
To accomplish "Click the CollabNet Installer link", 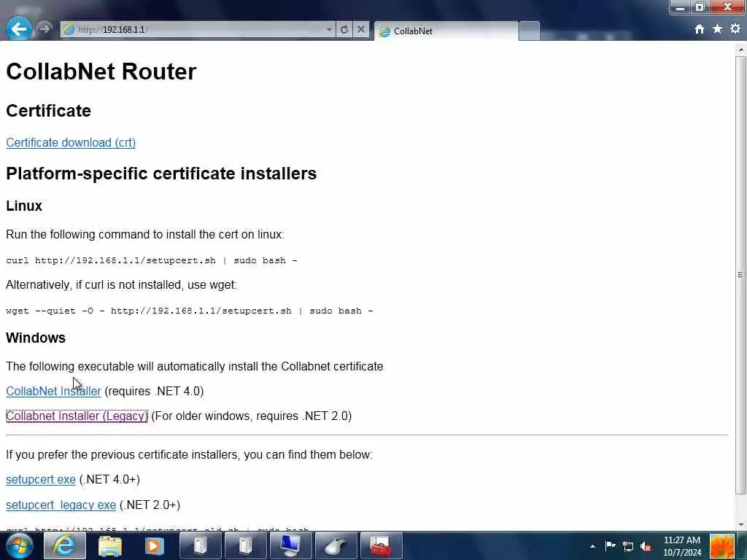I will 53,391.
